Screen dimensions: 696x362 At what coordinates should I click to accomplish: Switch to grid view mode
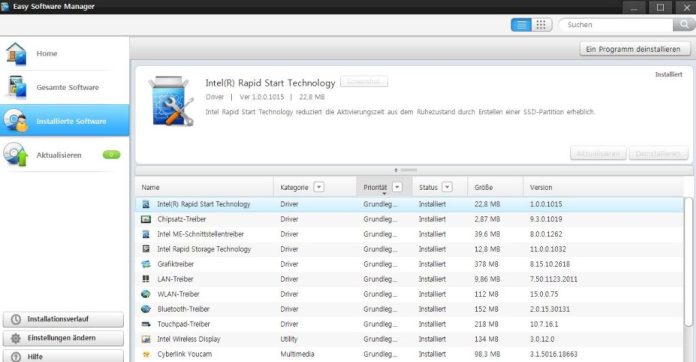point(541,25)
